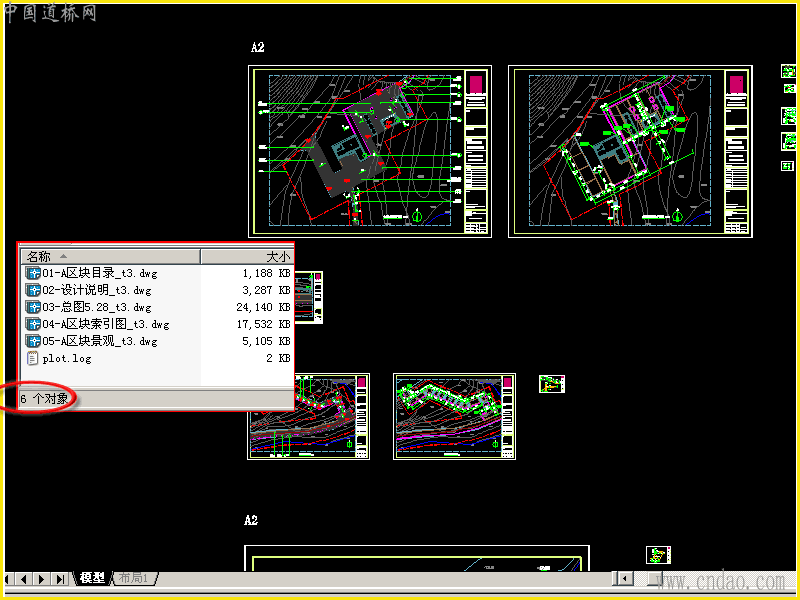
Task: Select the plot.log text file icon
Action: click(x=32, y=358)
